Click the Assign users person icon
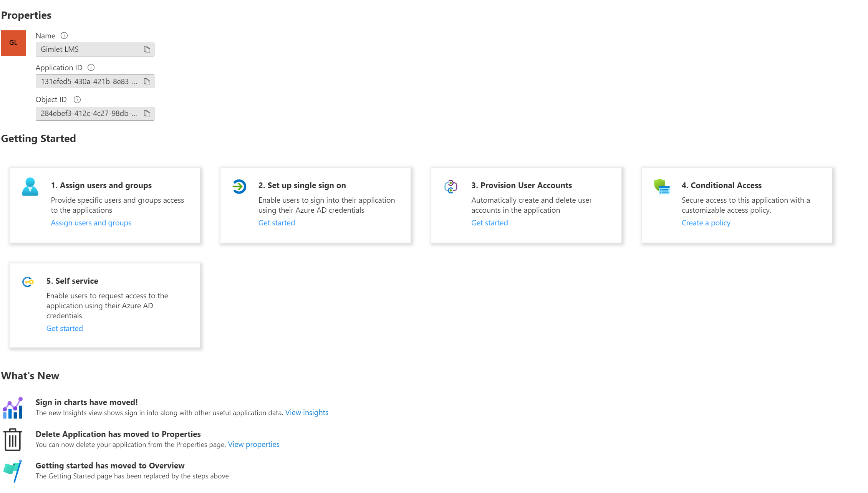 30,187
